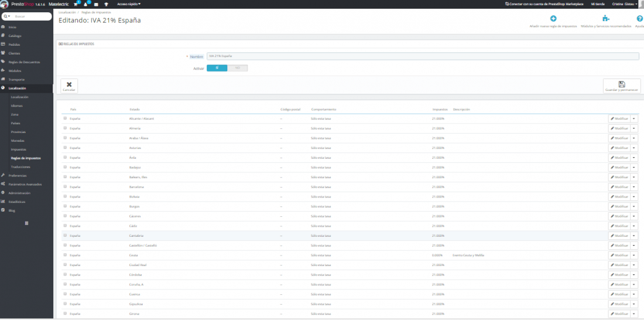Open the Acceso rápido dropdown
This screenshot has width=644, height=320.
129,4
